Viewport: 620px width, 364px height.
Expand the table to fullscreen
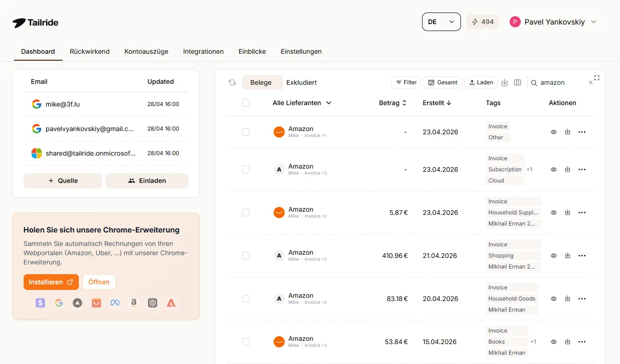[x=597, y=78]
